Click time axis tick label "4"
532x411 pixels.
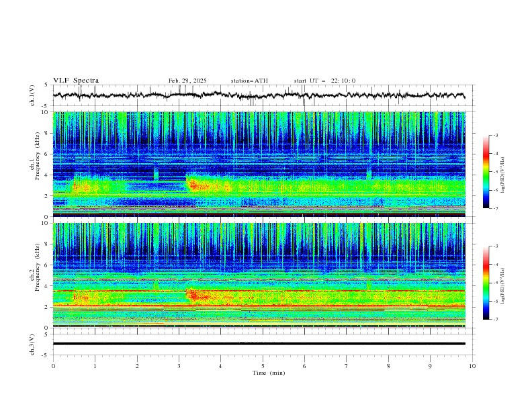220,366
